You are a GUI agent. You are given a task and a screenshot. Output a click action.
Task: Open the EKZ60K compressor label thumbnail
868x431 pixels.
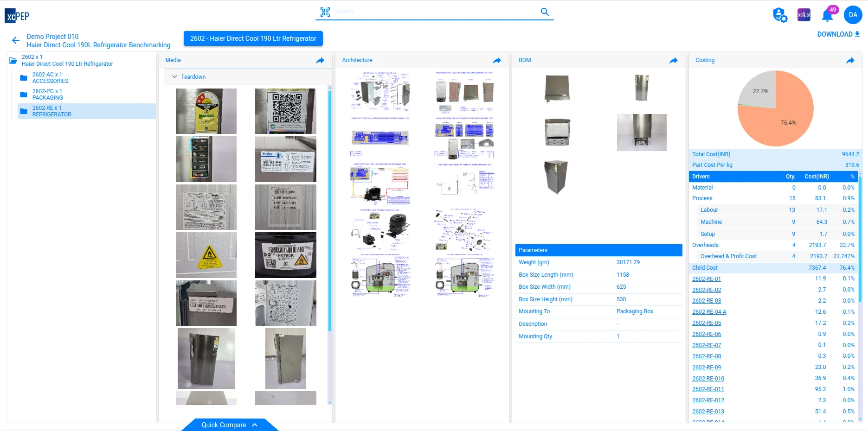coord(285,255)
